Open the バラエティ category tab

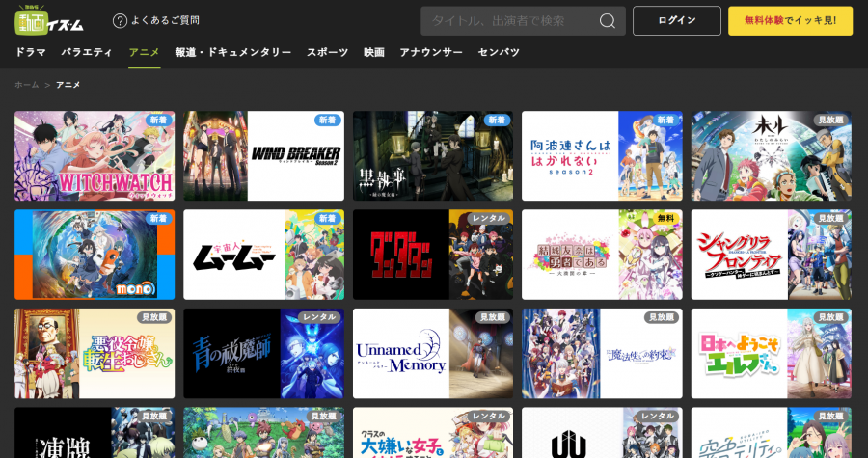coord(87,52)
